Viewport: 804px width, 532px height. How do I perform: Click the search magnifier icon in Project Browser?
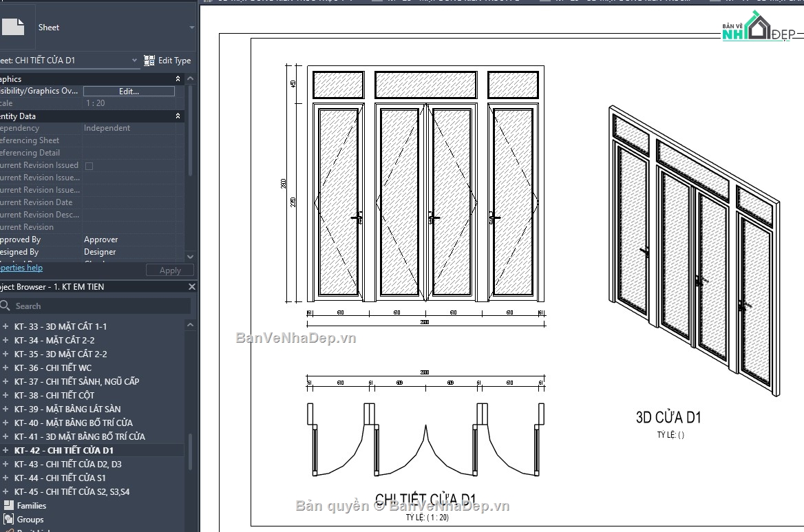tap(5, 306)
